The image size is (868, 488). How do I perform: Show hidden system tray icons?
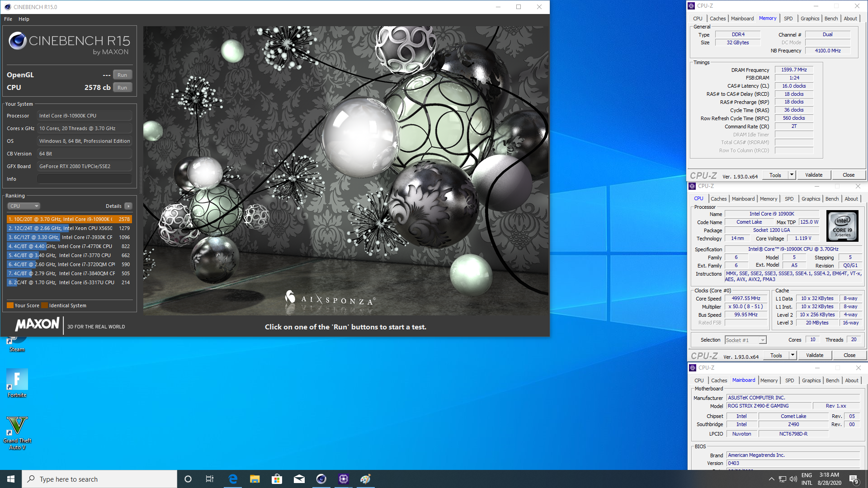tap(771, 479)
